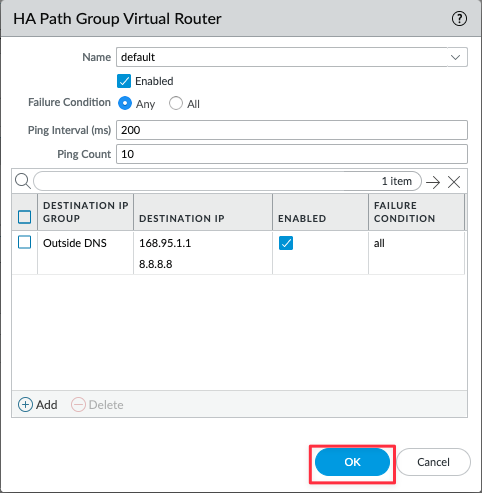Focus the table search filter box
The image size is (482, 493).
(227, 181)
